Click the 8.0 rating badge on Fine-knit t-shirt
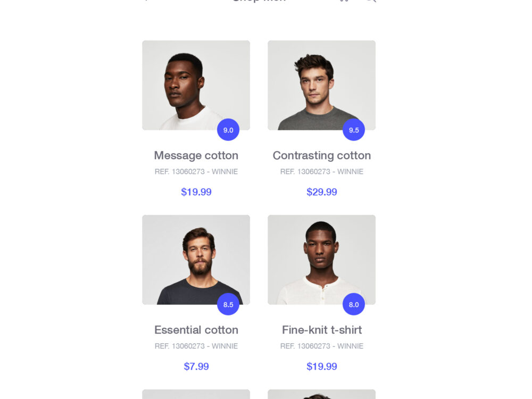The width and height of the screenshot is (532, 399). (x=354, y=304)
